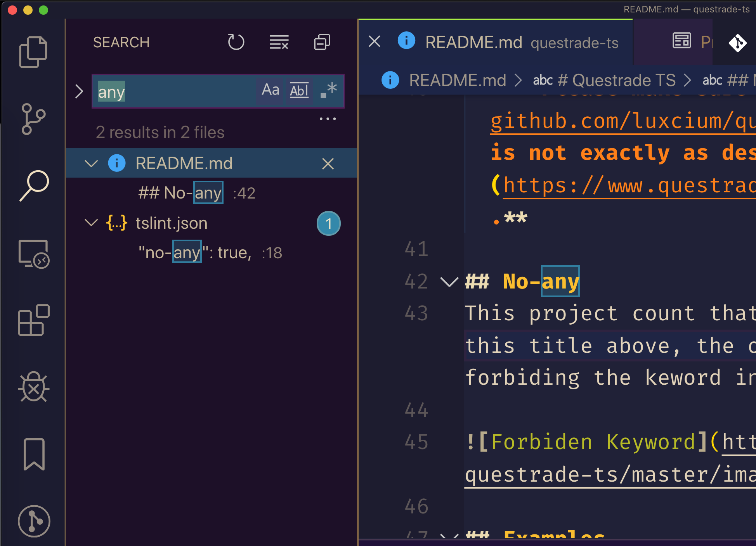The height and width of the screenshot is (546, 756).
Task: Select the README.md editor tab
Action: 473,42
